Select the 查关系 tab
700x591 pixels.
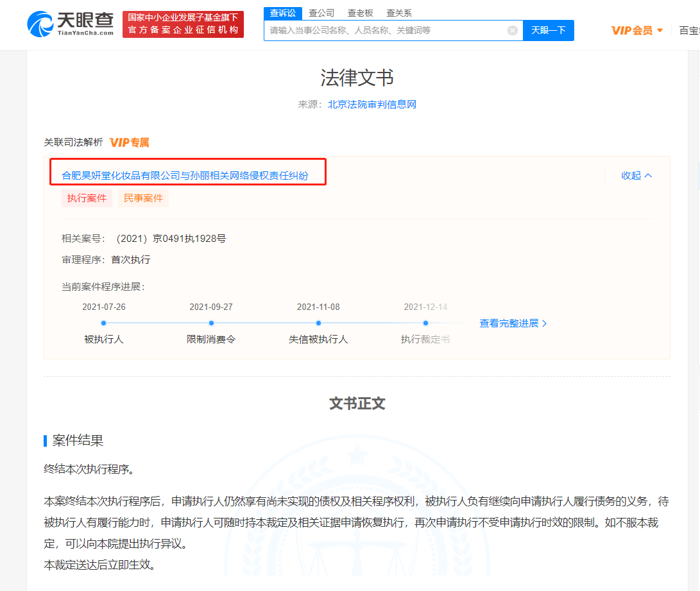[x=398, y=13]
